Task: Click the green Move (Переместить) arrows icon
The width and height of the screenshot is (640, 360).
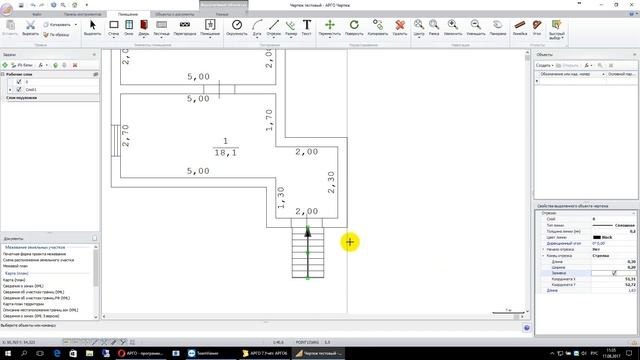Action: coord(330,25)
